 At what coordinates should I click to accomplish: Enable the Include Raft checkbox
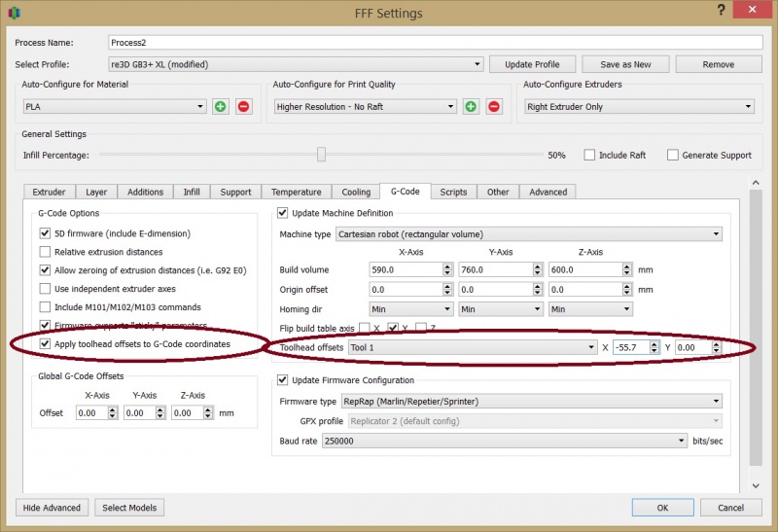tap(590, 155)
